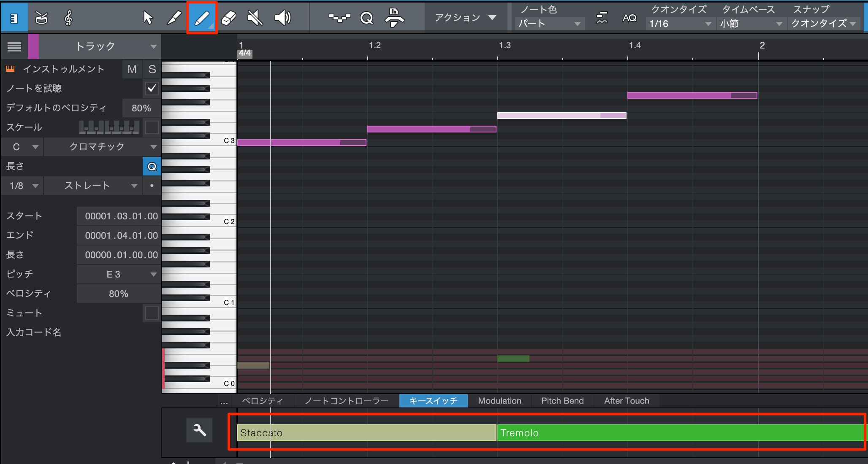Viewport: 868px width, 464px height.
Task: Open the drum editor view
Action: click(x=41, y=18)
